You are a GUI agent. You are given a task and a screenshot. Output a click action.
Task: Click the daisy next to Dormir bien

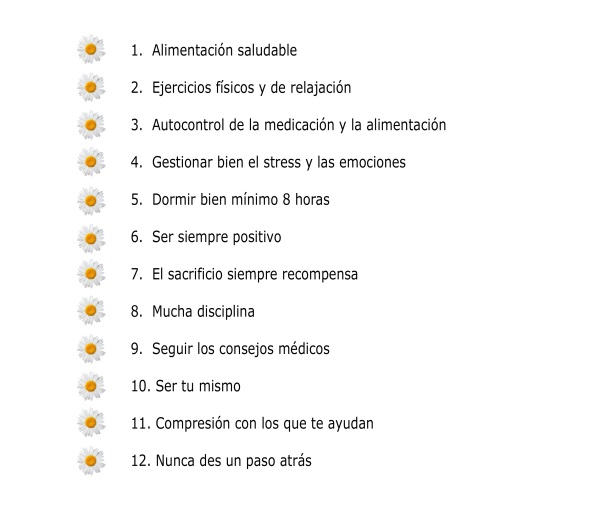[91, 200]
